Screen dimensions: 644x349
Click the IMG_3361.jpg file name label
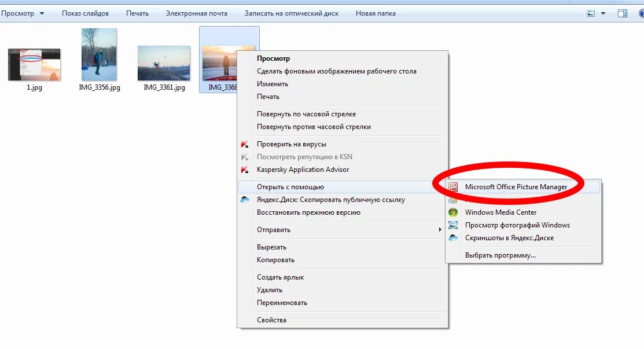[164, 87]
